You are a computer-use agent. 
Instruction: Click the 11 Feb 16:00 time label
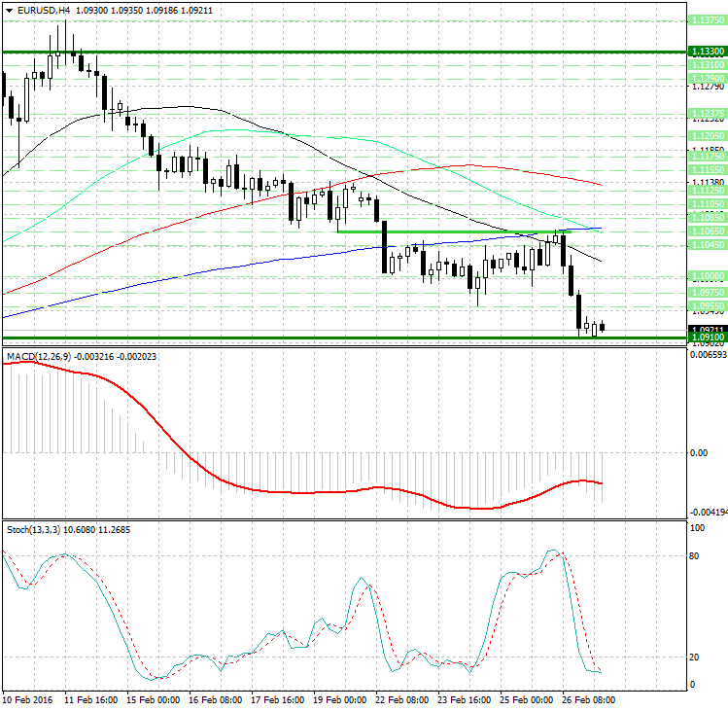point(91,700)
